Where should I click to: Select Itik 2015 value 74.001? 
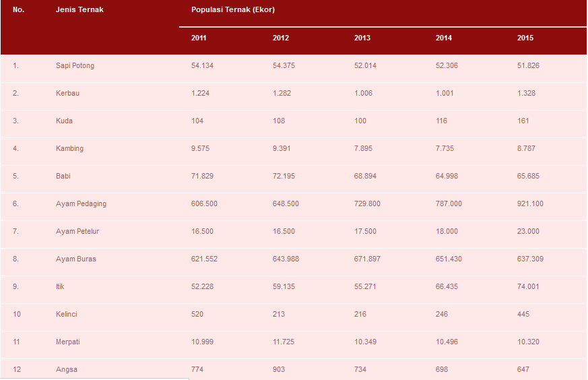pyautogui.click(x=528, y=286)
